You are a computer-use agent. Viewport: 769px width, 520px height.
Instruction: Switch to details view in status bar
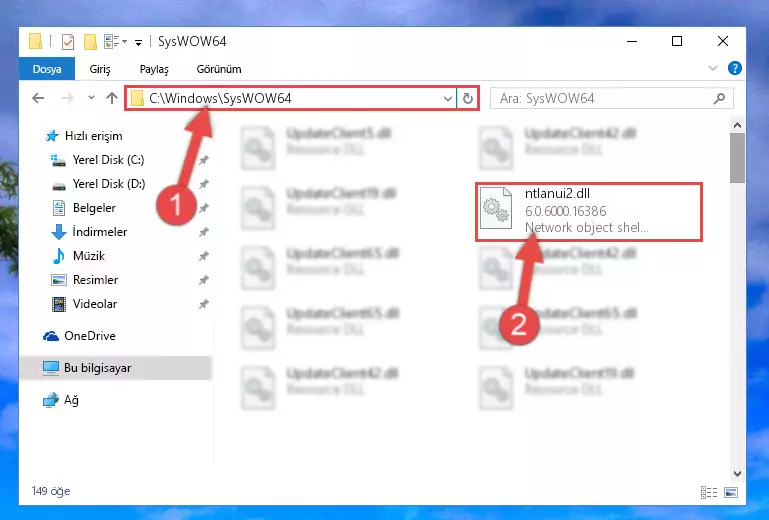click(709, 492)
